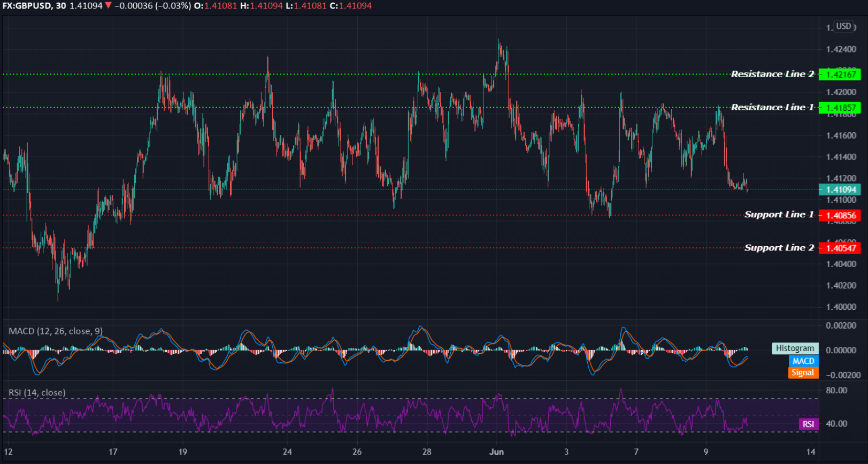Click the 1.42167 green price tag
The image size is (868, 464).
click(x=840, y=74)
